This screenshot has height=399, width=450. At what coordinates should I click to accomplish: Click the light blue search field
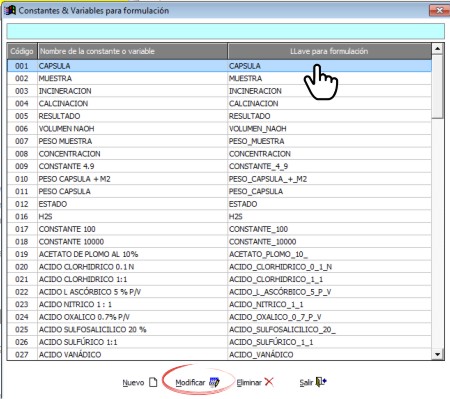pos(225,31)
